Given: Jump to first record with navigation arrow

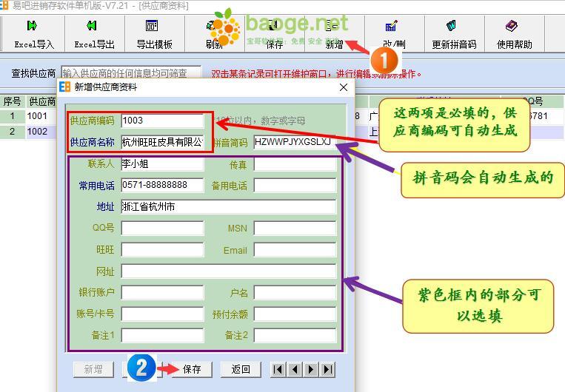Looking at the screenshot, I should pyautogui.click(x=278, y=369).
